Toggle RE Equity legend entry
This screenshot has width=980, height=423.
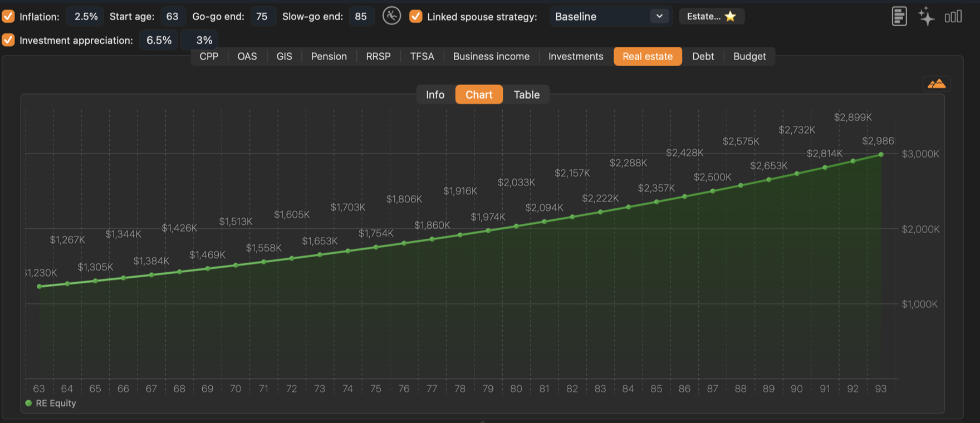(x=51, y=403)
